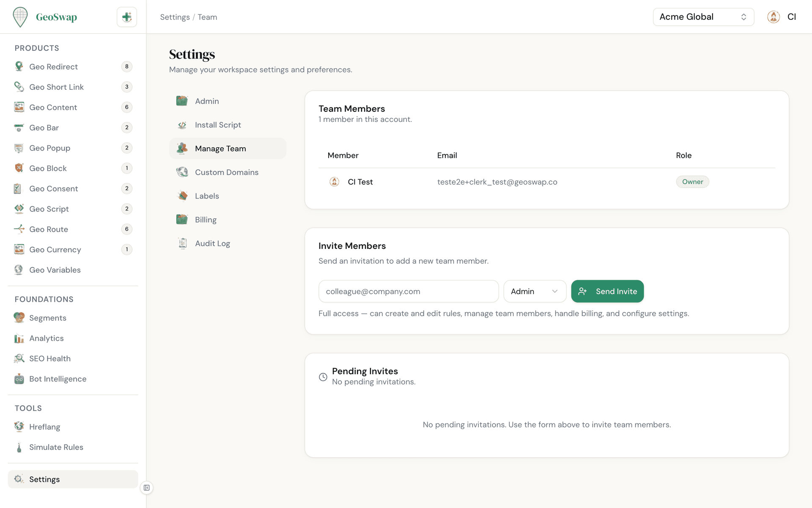
Task: Switch to the Install Script tab
Action: [218, 124]
